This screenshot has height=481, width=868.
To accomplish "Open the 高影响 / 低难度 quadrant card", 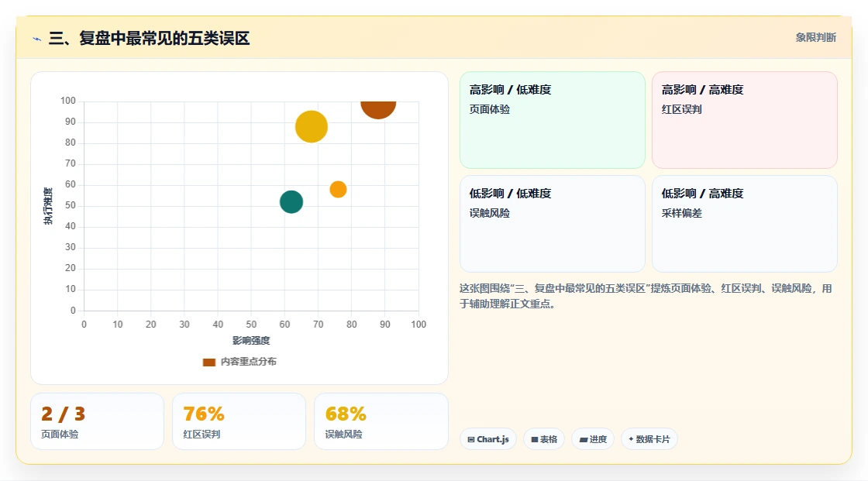I will [553, 120].
